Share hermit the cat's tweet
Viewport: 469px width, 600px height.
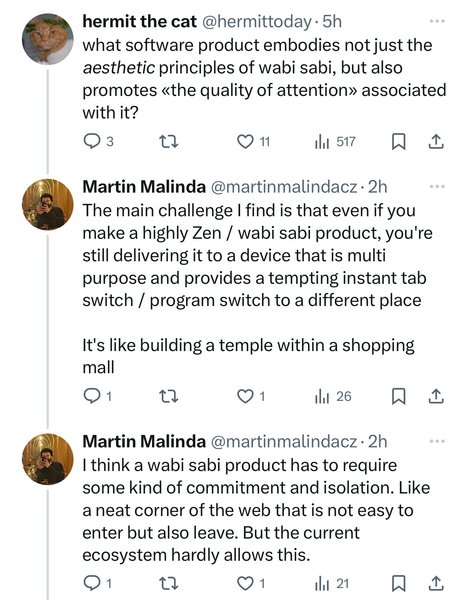(x=436, y=142)
